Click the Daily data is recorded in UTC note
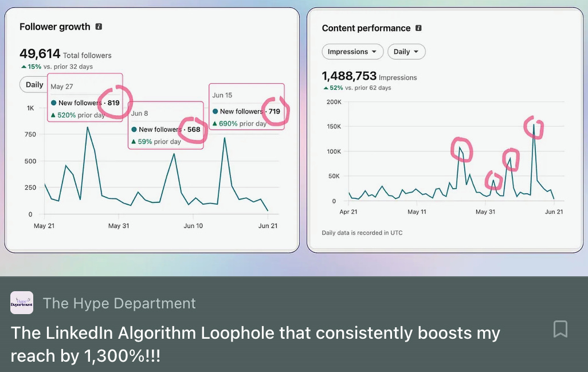 point(362,233)
